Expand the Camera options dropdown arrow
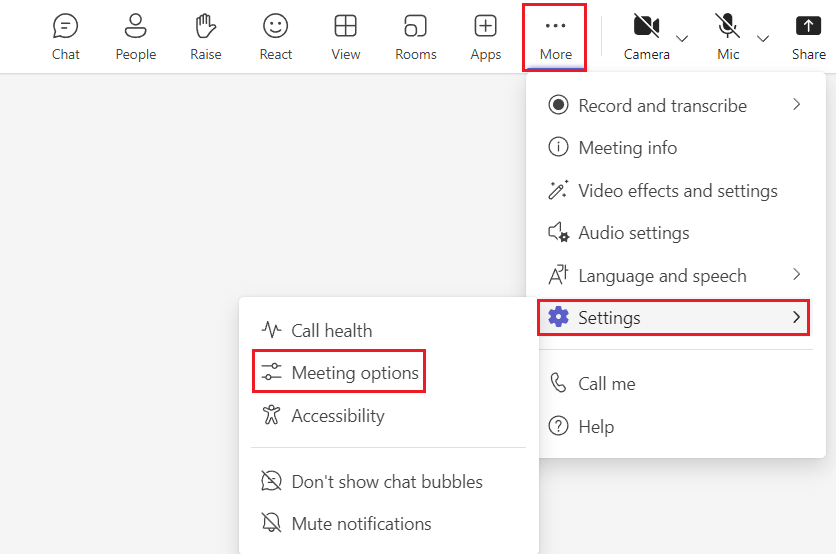The width and height of the screenshot is (836, 554). [x=682, y=38]
